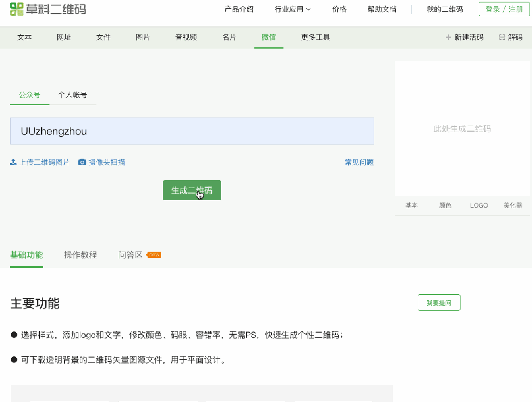Screen dimensions: 532x402
Task: Click the 草料二维码 logo icon
Action: click(x=17, y=9)
